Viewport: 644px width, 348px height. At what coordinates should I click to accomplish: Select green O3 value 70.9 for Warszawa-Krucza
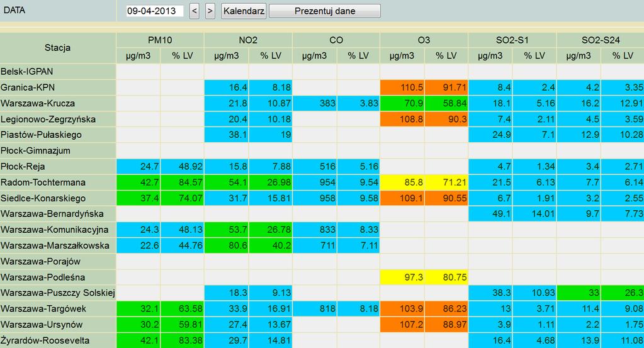click(x=402, y=103)
